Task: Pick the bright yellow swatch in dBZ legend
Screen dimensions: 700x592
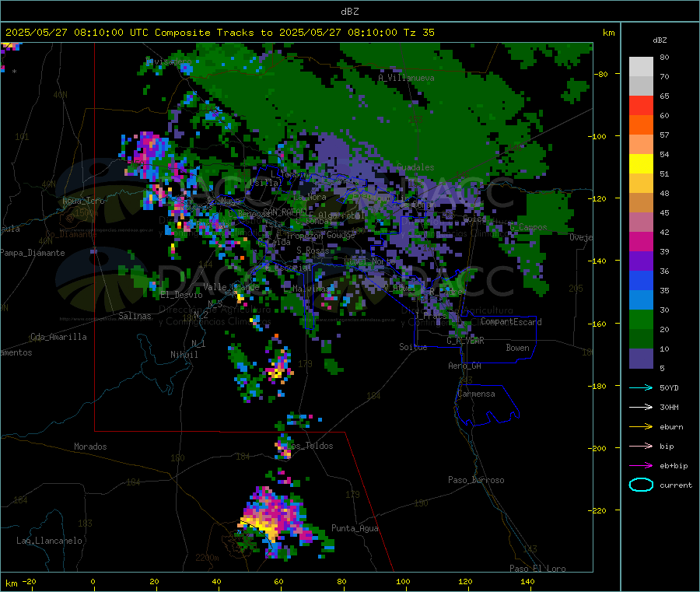Action: pyautogui.click(x=641, y=164)
